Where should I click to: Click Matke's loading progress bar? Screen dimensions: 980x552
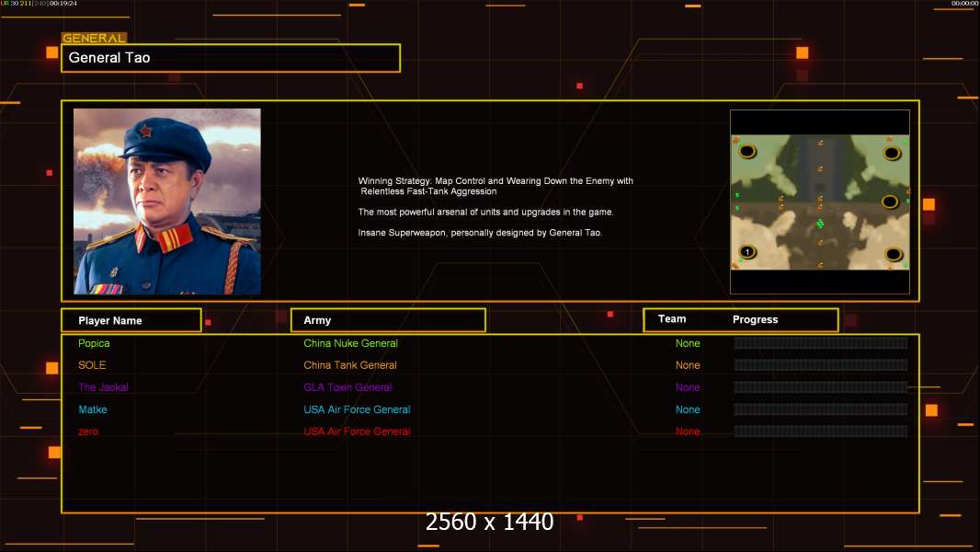click(821, 409)
